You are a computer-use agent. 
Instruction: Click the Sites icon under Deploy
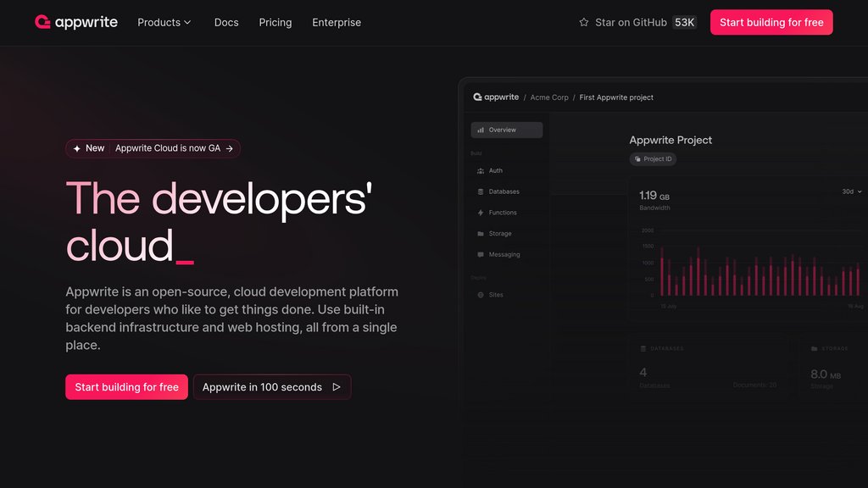pos(480,295)
